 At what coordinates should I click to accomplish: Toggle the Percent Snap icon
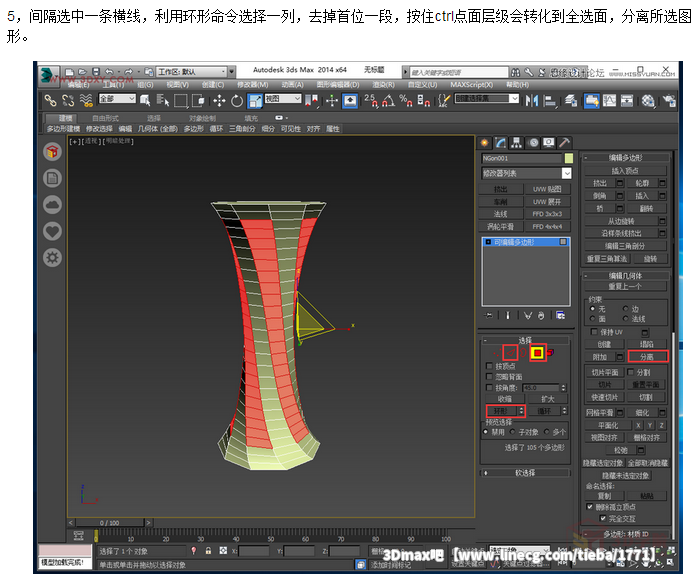pos(406,101)
